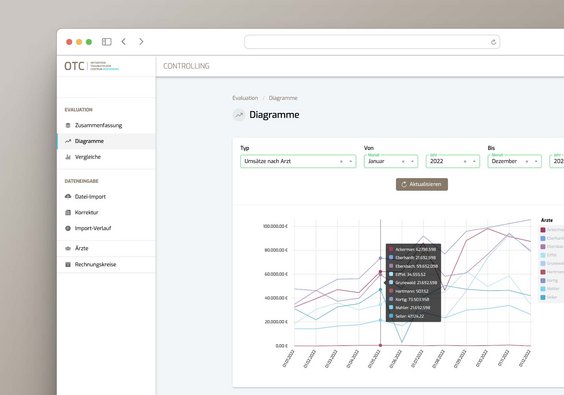Select the Zusammenfassung label in the sidebar

tap(99, 125)
